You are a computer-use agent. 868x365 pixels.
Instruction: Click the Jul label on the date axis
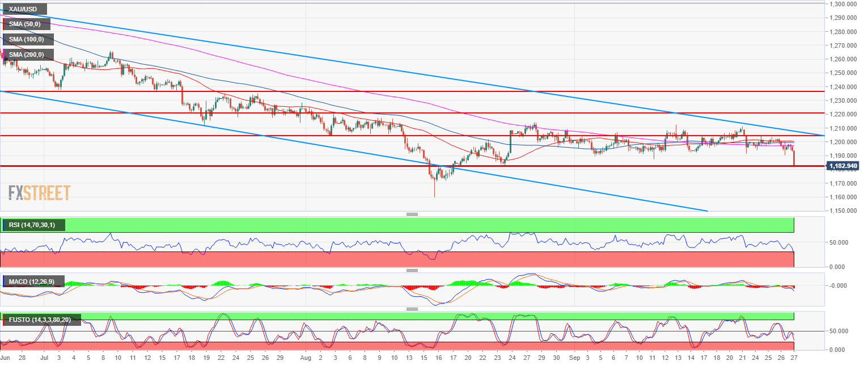pos(44,358)
